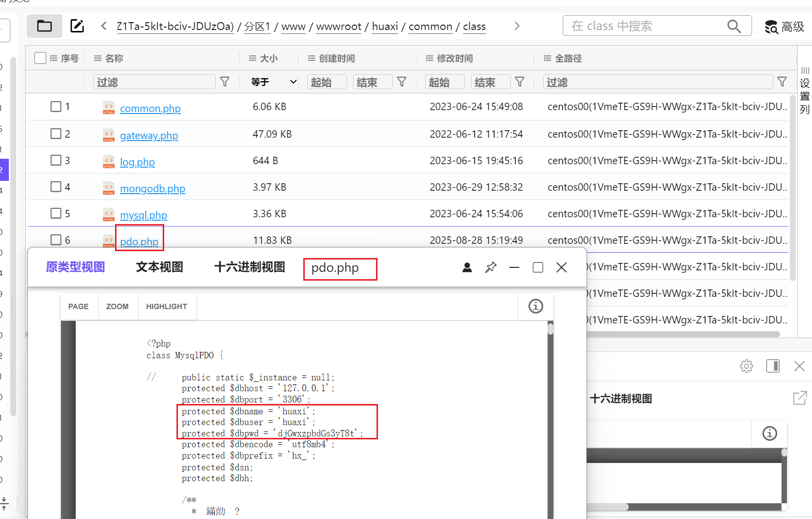Viewport: 812px width, 519px height.
Task: Click the user icon in preview header
Action: coord(467,267)
